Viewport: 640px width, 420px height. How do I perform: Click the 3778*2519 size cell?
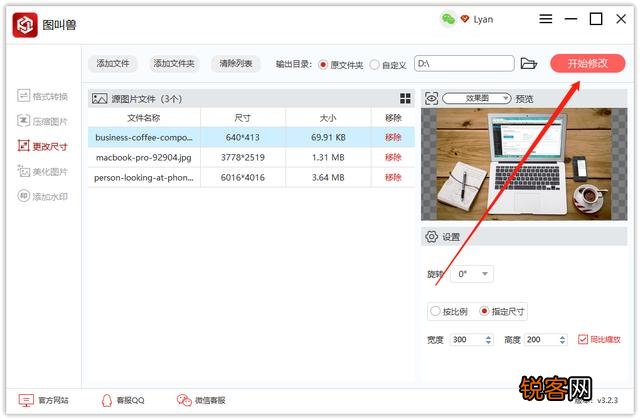click(242, 158)
